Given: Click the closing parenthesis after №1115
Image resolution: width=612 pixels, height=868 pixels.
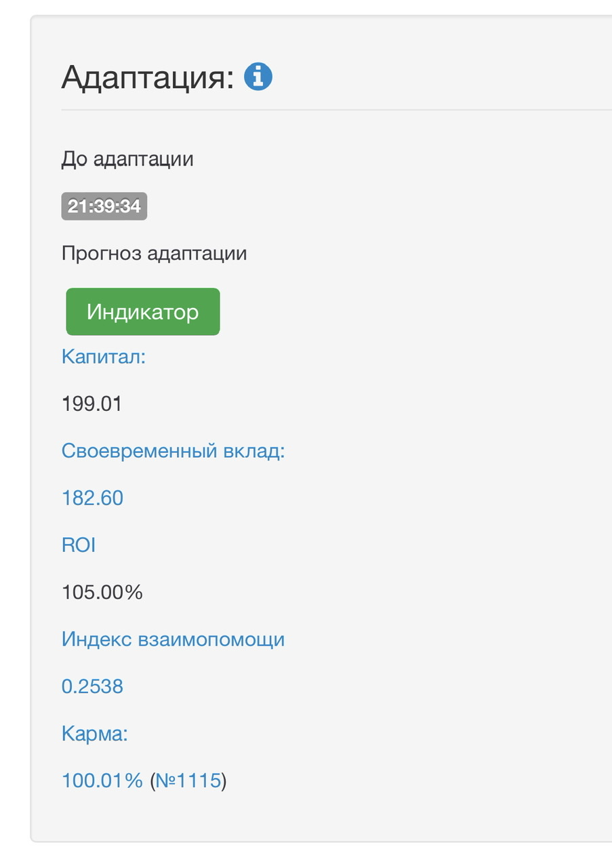Looking at the screenshot, I should point(224,781).
